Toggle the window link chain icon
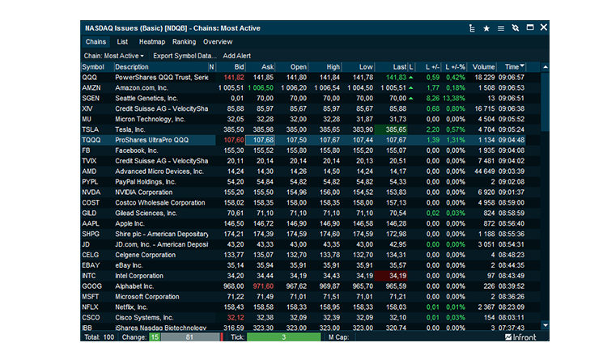 516,28
